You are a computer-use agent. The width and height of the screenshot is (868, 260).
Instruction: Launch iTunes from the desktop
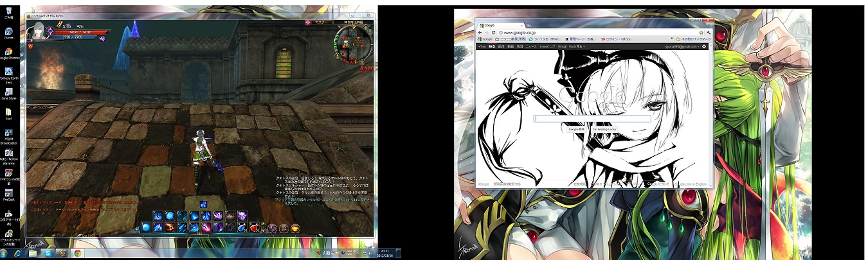tap(9, 32)
